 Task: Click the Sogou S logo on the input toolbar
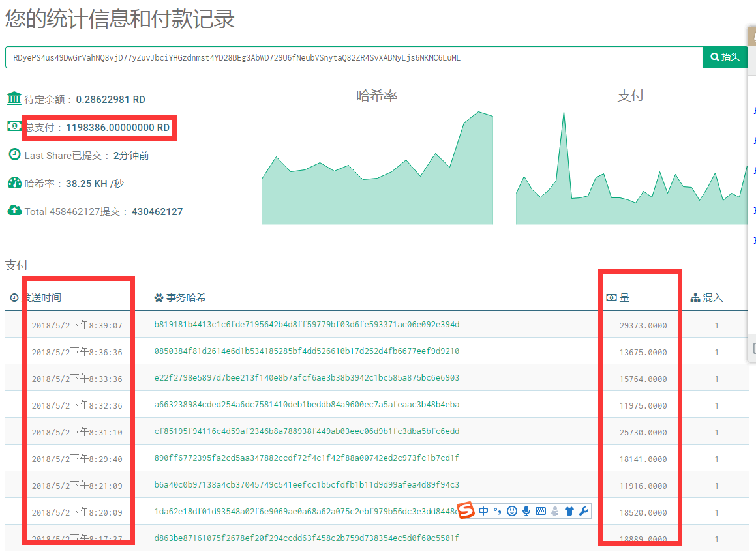466,510
